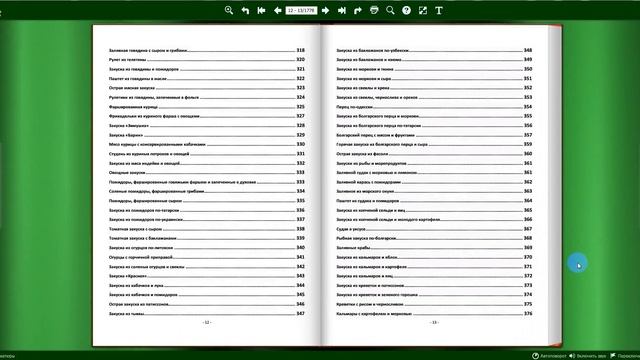Viewport: 640px width, 360px height.
Task: Toggle fullscreen mode icon
Action: coord(423,11)
